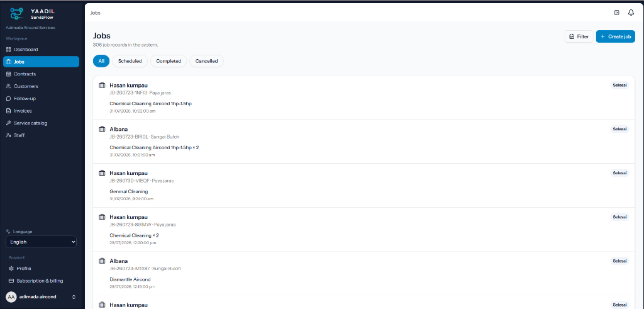Click the translate icon beside Language
The height and width of the screenshot is (309, 644).
coord(8,232)
